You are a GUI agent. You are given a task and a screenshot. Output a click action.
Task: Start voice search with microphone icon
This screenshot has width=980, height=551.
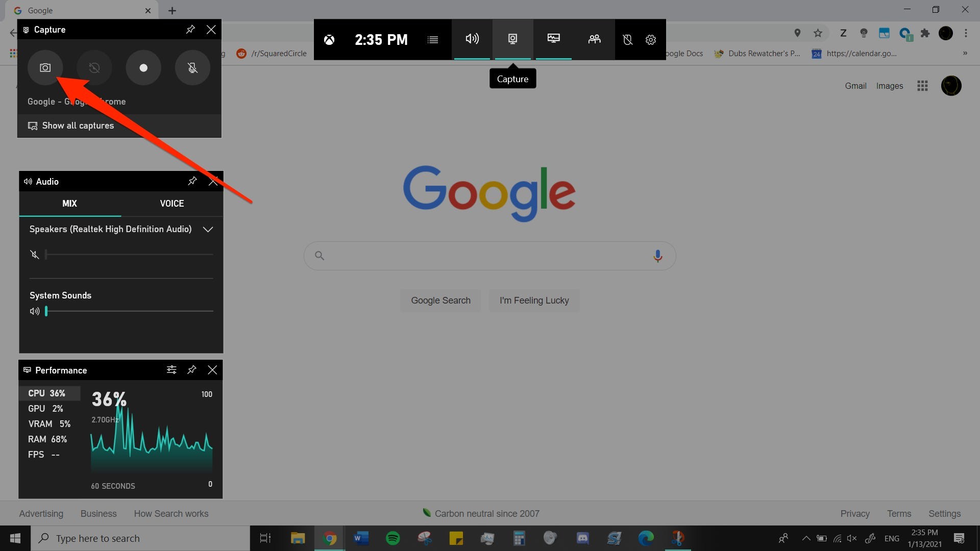pyautogui.click(x=658, y=256)
